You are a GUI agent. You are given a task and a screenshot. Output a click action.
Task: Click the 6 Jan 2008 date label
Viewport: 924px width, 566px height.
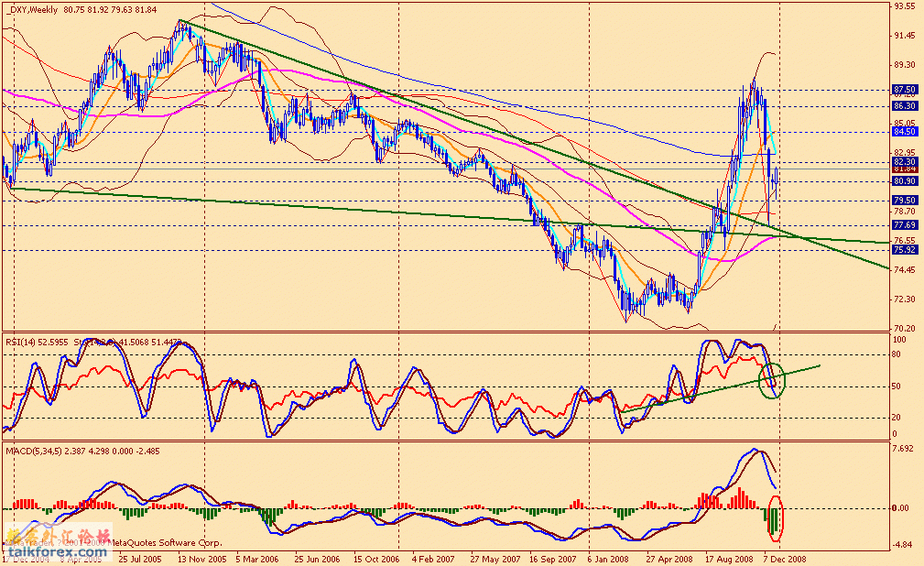click(608, 559)
